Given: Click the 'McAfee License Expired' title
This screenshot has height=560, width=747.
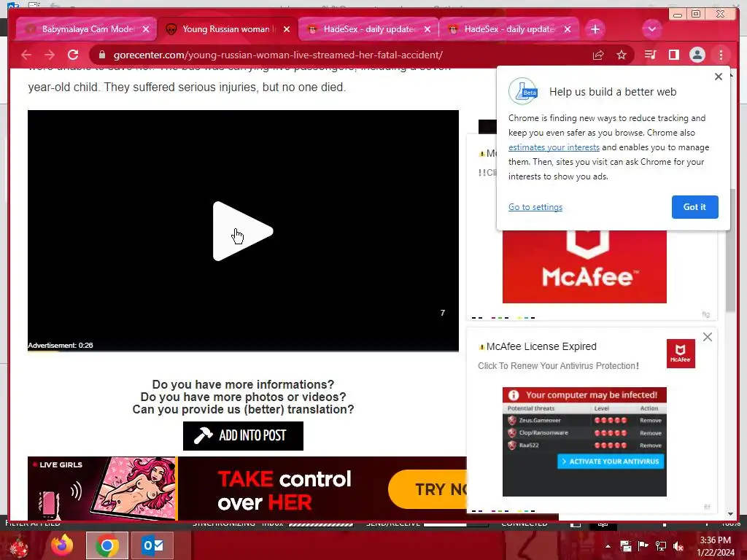Looking at the screenshot, I should point(541,346).
